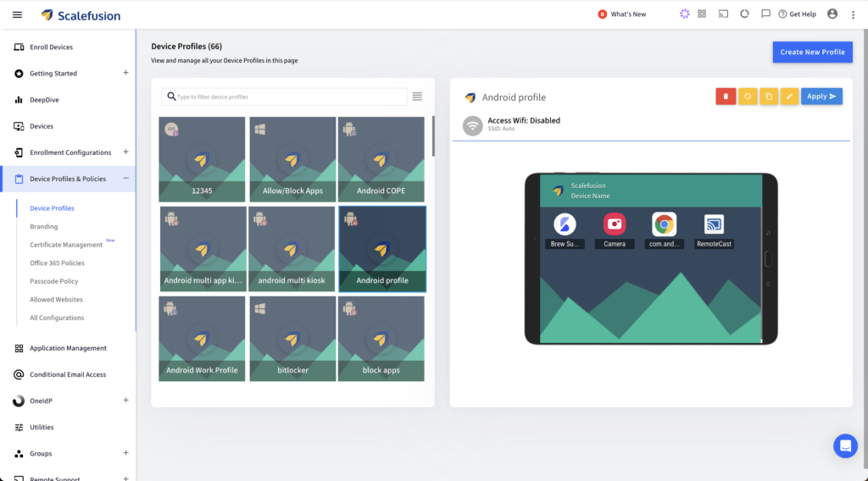Open Conditional Email Access section
The height and width of the screenshot is (481, 868).
pos(68,374)
